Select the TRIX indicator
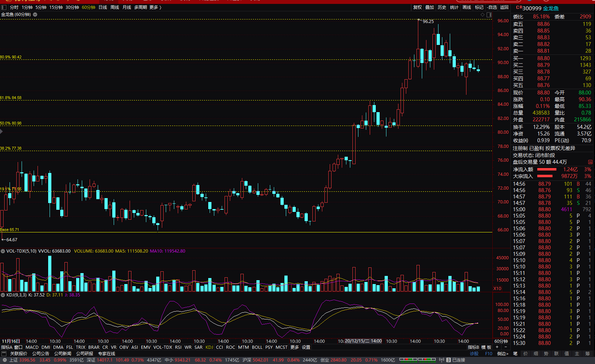Image resolution: width=595 pixels, height=364 pixels. [x=81, y=347]
